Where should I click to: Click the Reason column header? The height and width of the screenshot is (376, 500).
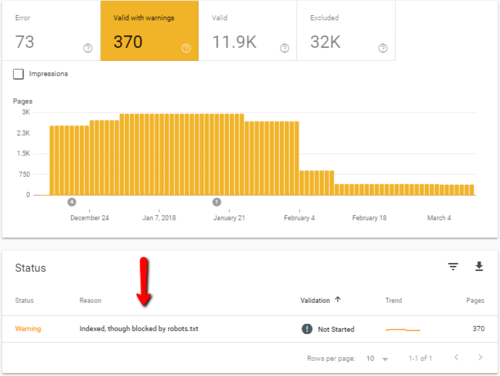coord(90,300)
